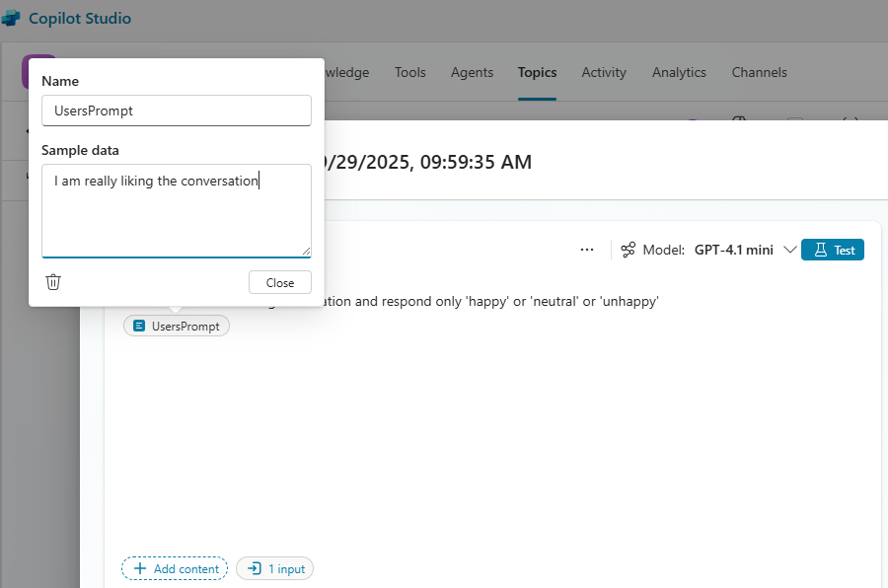Click the arrow icon on 1 input
The image size is (888, 588).
pos(255,568)
